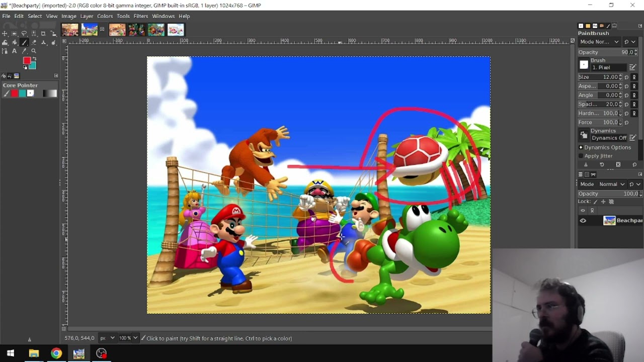Click the brush preview button
Screen dimensions: 644x362
pos(584,64)
